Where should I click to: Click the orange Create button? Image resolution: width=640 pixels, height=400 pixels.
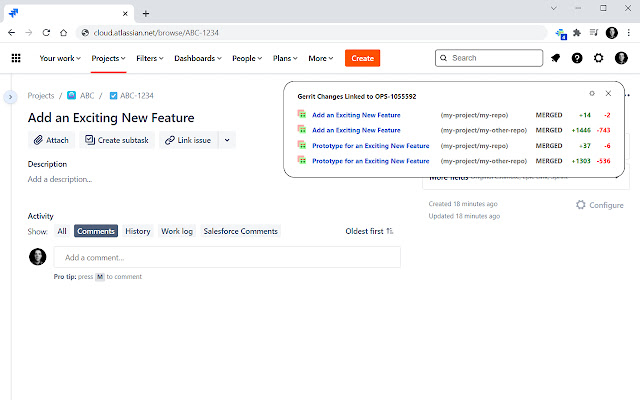pos(362,58)
